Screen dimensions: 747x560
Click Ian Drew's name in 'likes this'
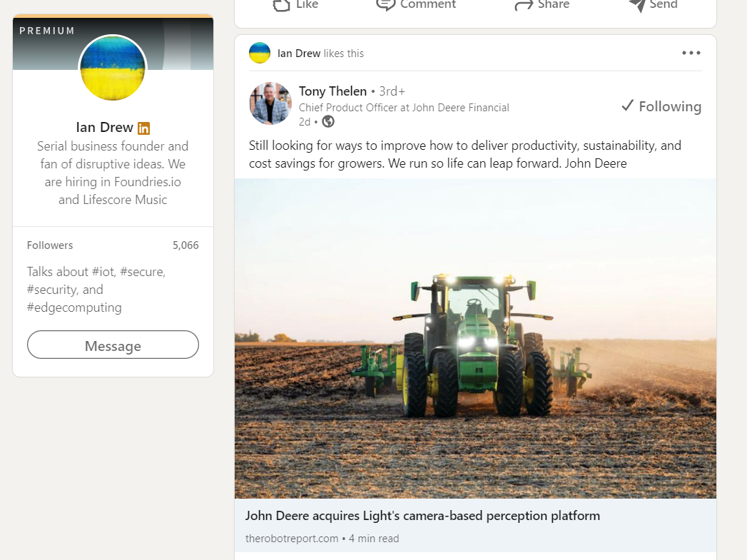point(299,54)
